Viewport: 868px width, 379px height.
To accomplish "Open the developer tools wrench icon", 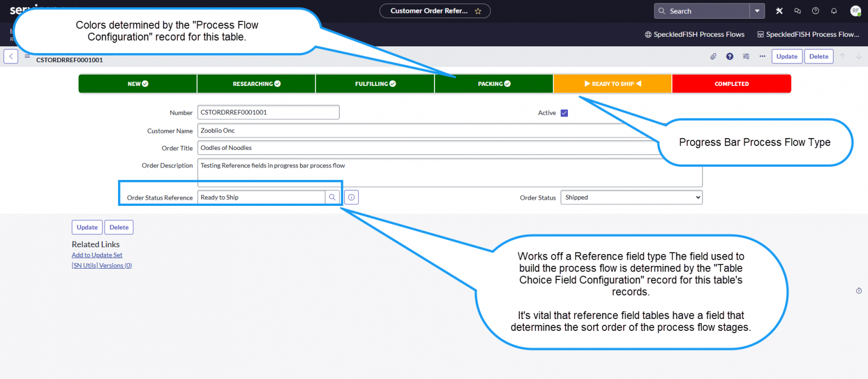I will click(x=779, y=10).
